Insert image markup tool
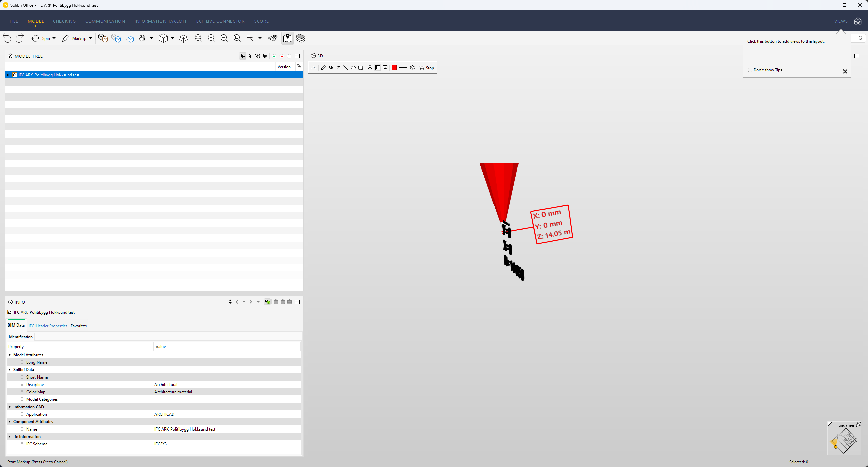 [x=385, y=68]
